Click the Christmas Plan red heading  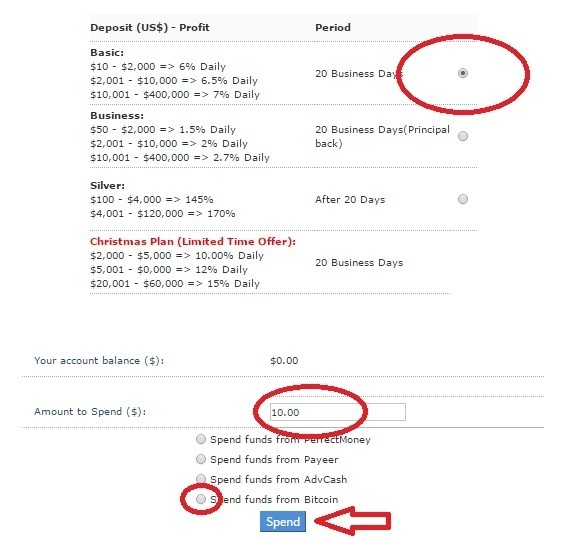[193, 241]
